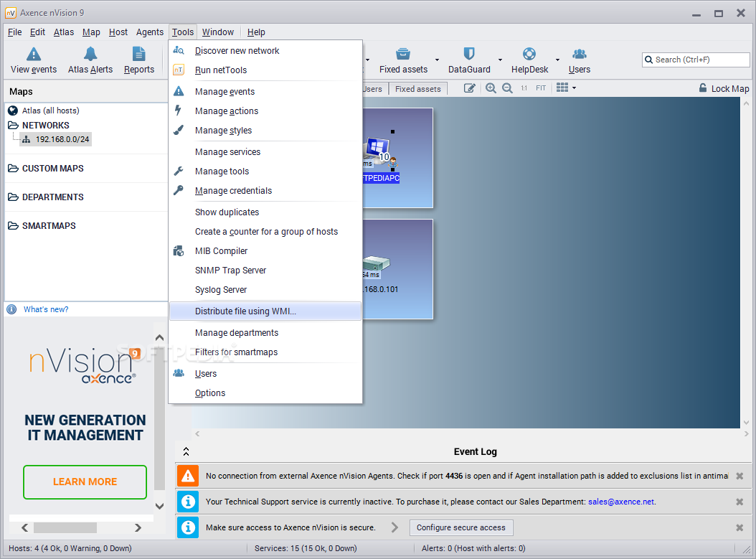Open the Reports toolbar icon
Screen dimensions: 756x559
pos(139,54)
